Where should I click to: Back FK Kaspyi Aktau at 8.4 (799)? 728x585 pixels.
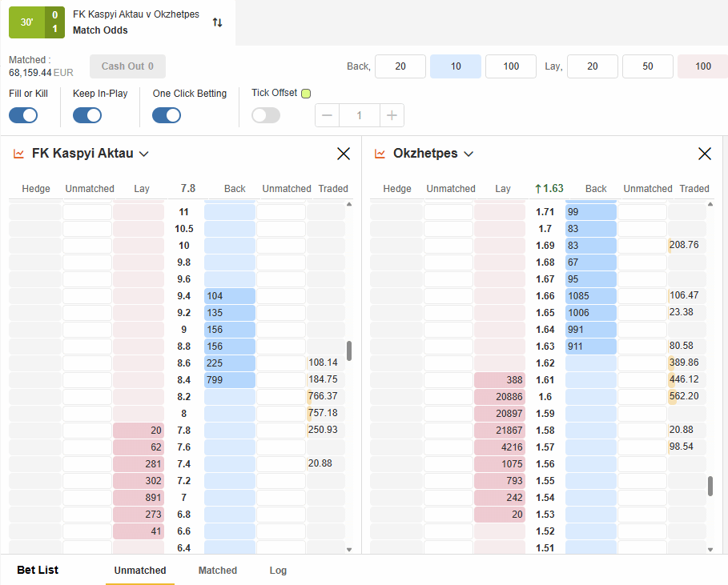coord(229,380)
